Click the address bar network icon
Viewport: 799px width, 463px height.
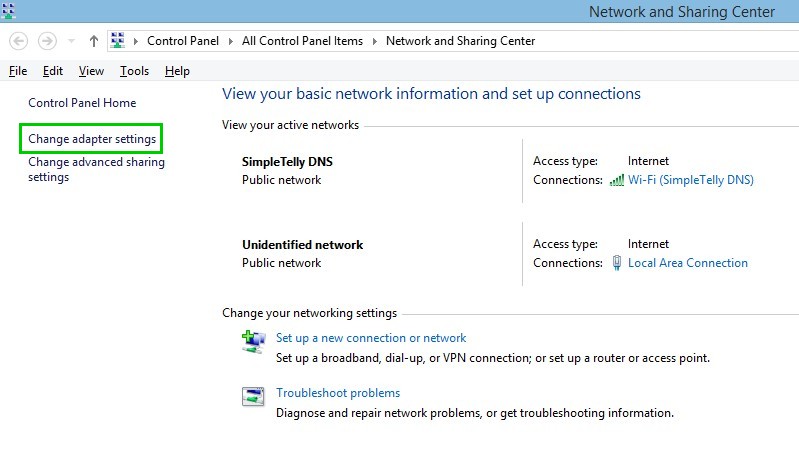(x=118, y=40)
